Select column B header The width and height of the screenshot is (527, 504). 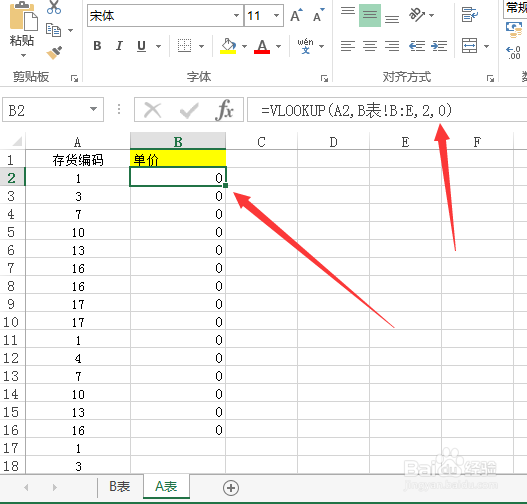click(178, 142)
